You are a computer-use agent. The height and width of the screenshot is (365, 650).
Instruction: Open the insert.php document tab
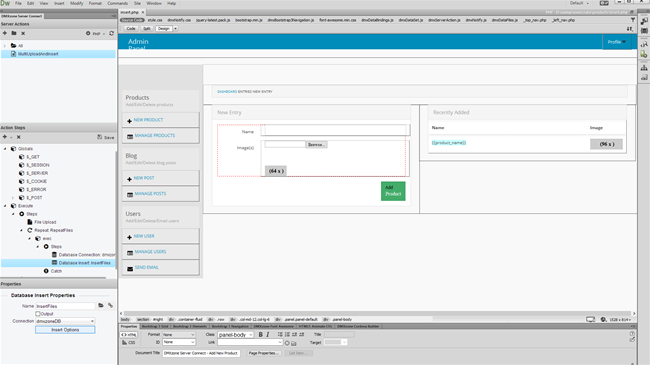(130, 12)
